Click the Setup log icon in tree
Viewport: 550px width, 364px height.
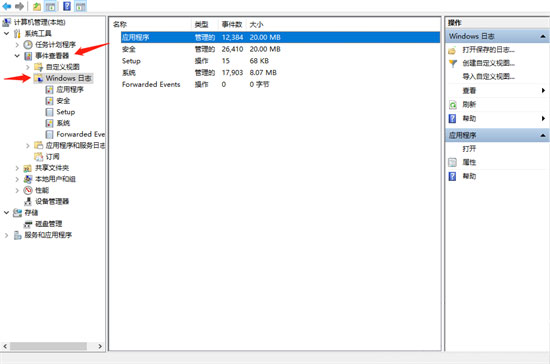(49, 112)
